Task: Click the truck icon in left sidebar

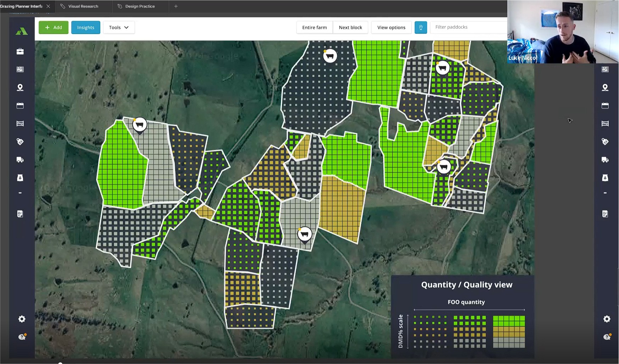Action: 20,160
